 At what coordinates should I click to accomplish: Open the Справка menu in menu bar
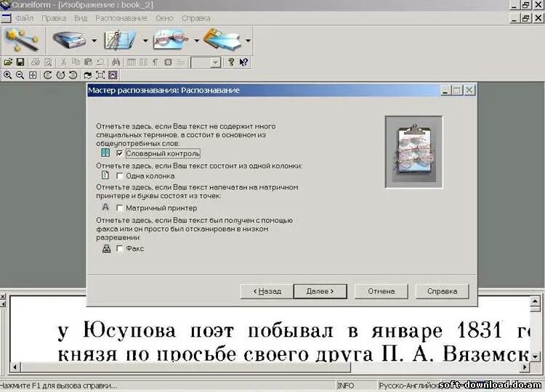coord(195,18)
